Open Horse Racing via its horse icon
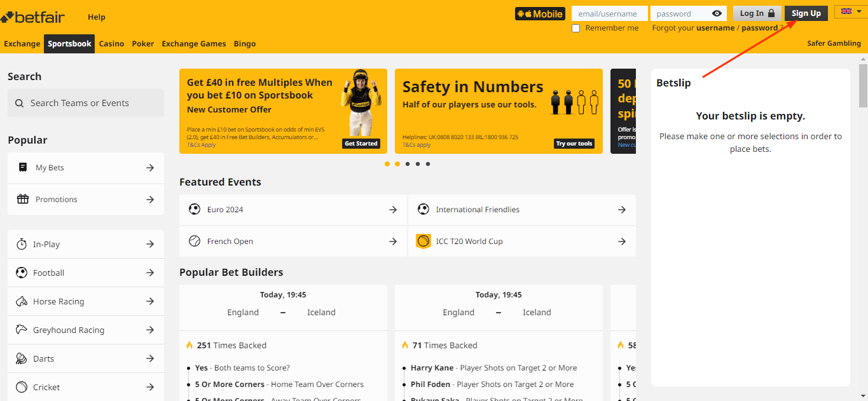 click(x=22, y=301)
